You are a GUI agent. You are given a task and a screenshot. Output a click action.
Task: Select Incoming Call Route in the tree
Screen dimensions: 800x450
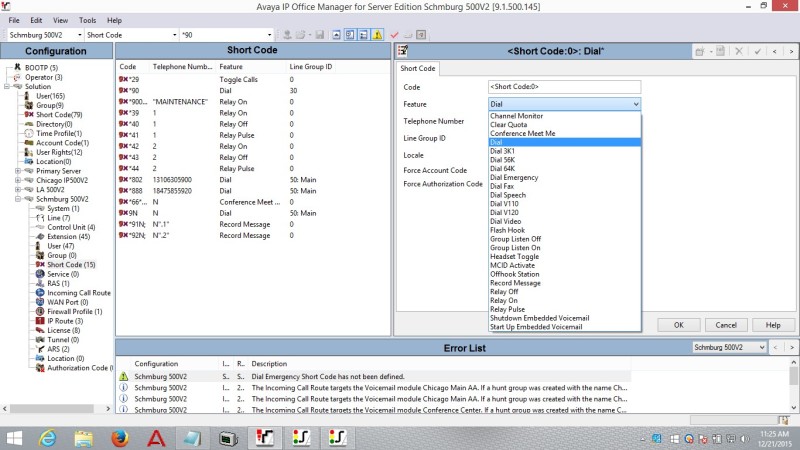tap(79, 293)
